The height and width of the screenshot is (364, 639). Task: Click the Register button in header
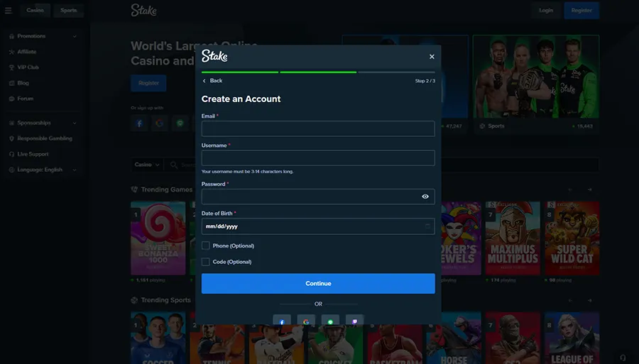pos(581,10)
